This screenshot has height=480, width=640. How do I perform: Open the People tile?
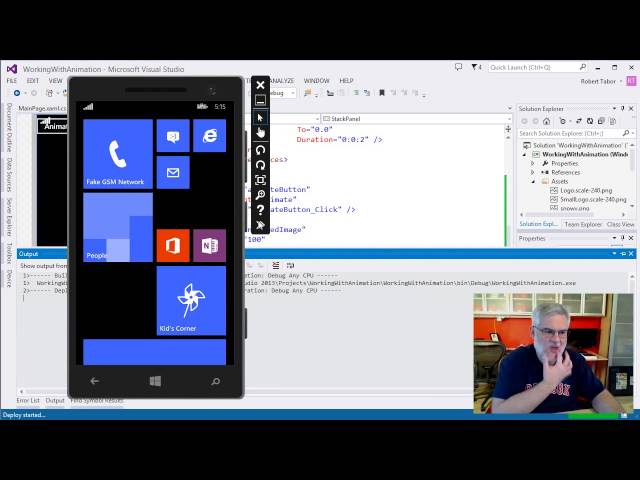[118, 227]
